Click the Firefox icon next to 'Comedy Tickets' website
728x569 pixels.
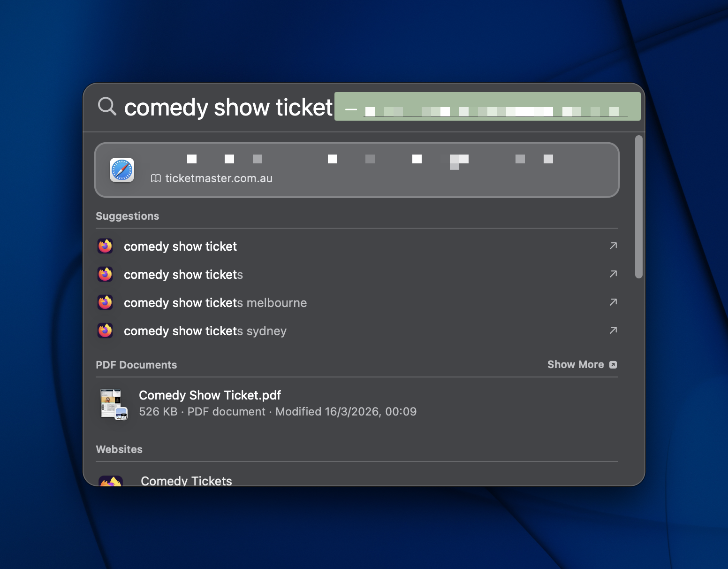click(111, 481)
